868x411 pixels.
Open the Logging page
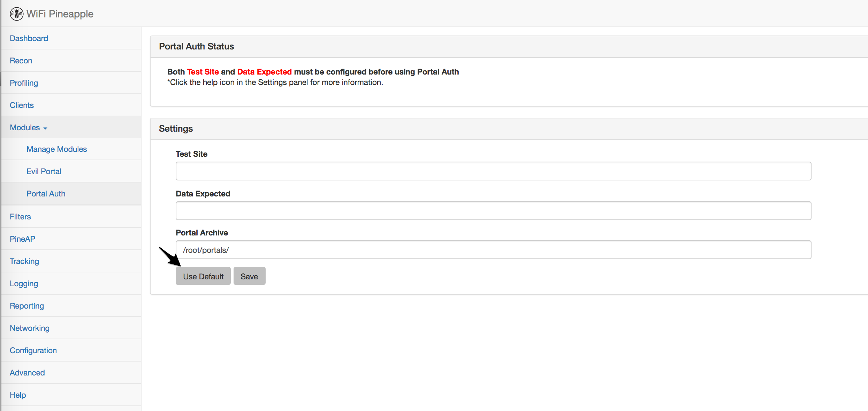coord(24,284)
